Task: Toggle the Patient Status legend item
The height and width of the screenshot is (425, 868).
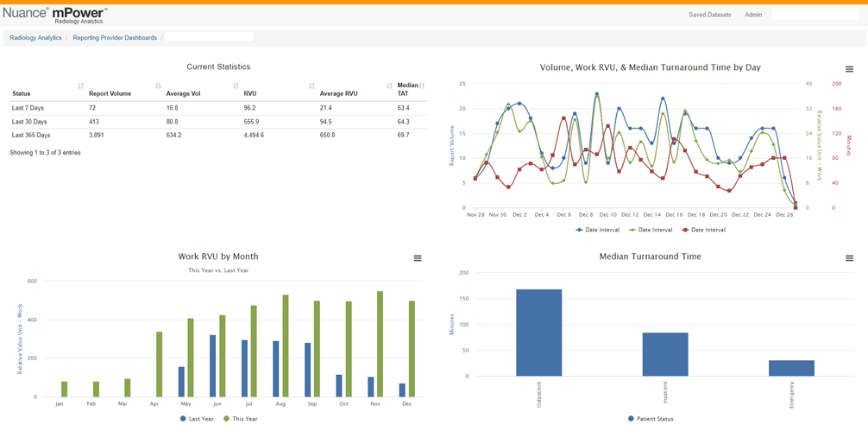Action: (651, 418)
